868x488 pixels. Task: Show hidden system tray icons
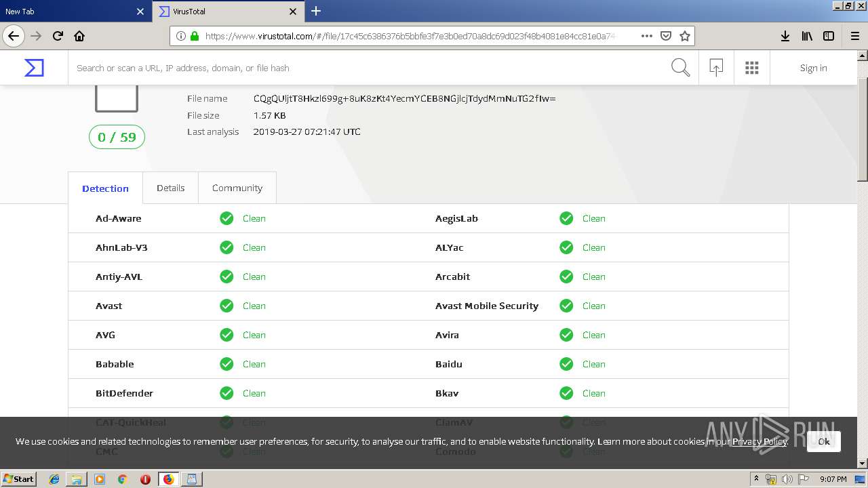(756, 479)
